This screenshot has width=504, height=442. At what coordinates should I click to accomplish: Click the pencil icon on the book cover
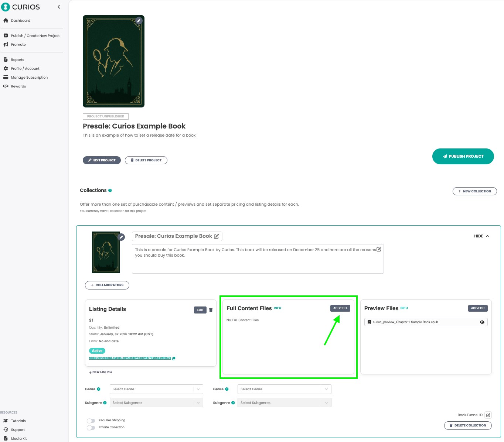point(139,21)
